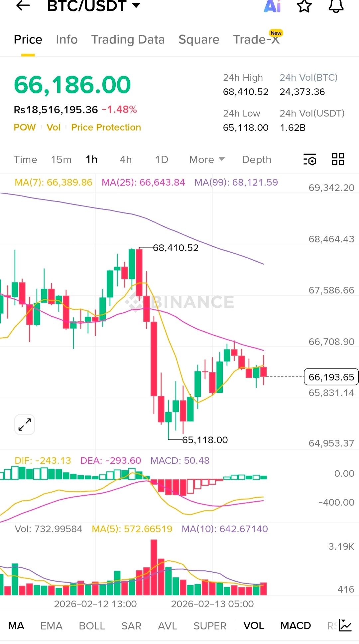359x644 pixels.
Task: Open the AI assistant icon
Action: pos(273,6)
